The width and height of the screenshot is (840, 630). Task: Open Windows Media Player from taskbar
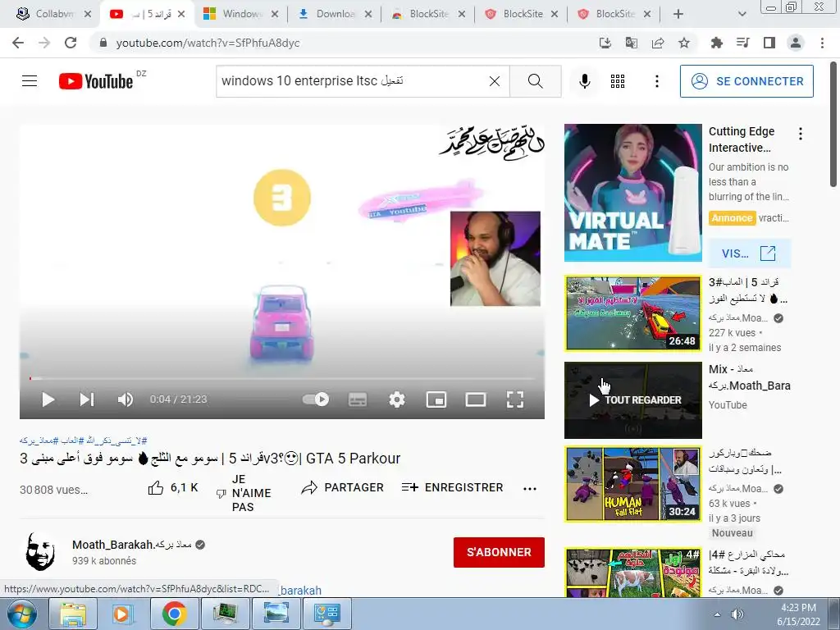tap(122, 614)
